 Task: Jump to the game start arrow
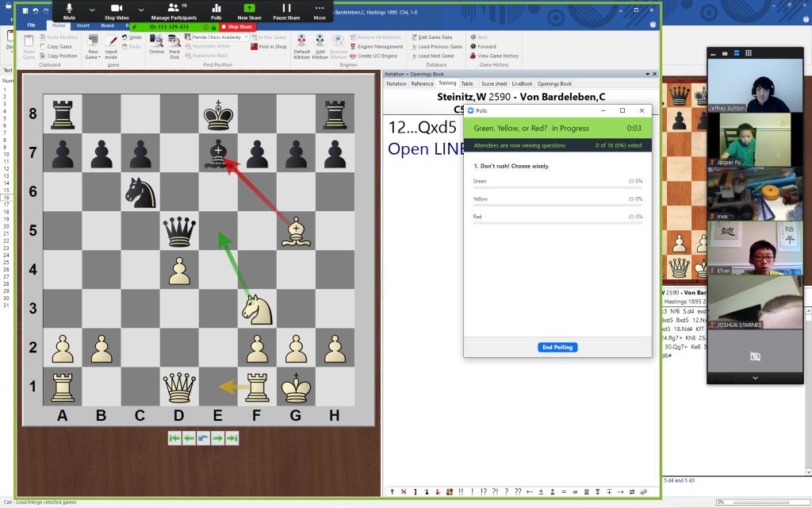(x=174, y=437)
